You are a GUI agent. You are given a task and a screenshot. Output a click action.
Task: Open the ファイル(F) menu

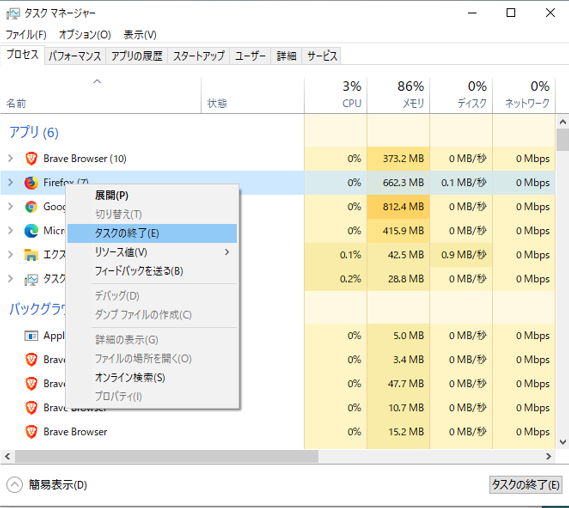[x=26, y=35]
